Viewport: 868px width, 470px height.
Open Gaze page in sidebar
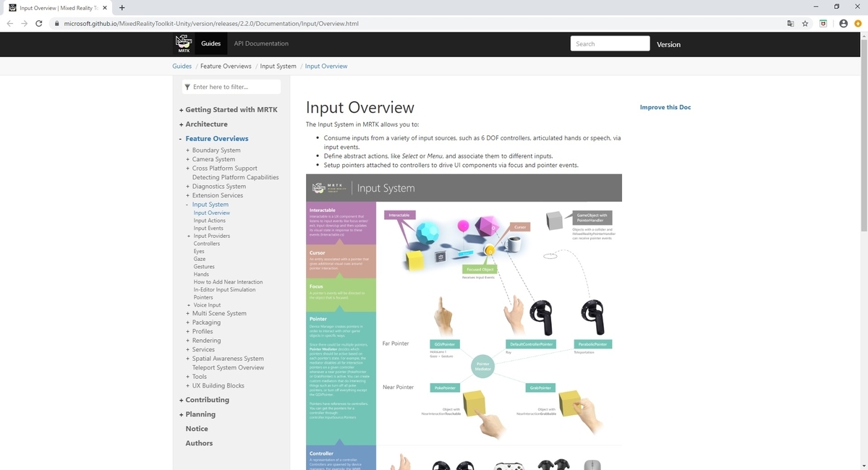pos(200,259)
